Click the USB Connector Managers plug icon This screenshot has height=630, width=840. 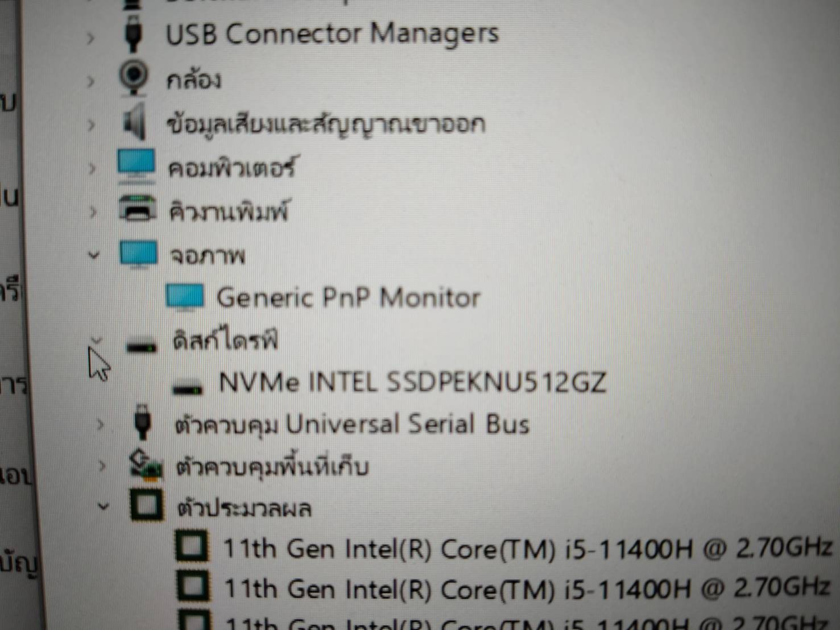(134, 33)
